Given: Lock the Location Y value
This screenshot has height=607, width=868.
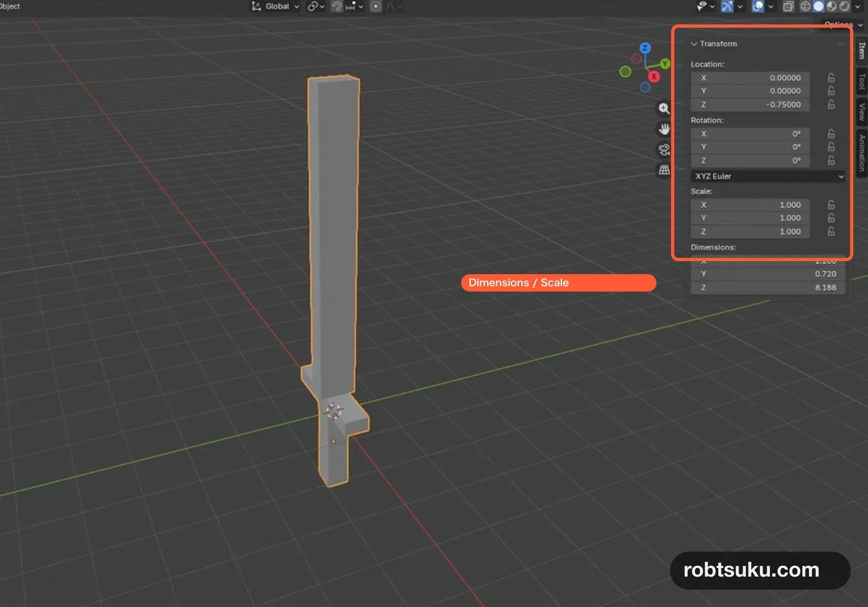Looking at the screenshot, I should pos(831,91).
